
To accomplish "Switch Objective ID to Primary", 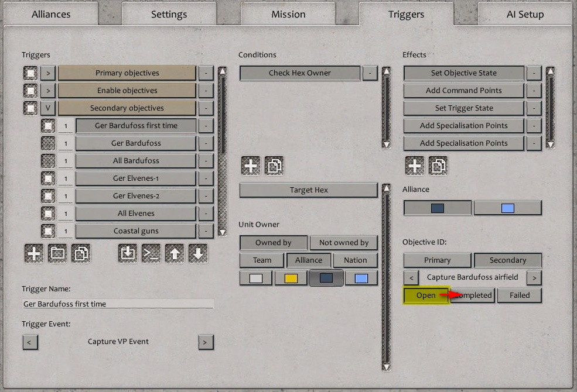I will 437,260.
